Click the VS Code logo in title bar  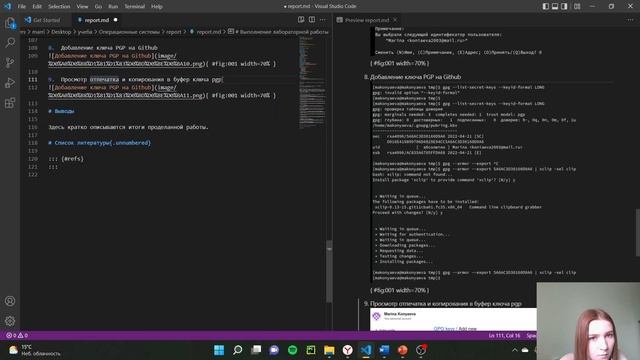[7, 6]
